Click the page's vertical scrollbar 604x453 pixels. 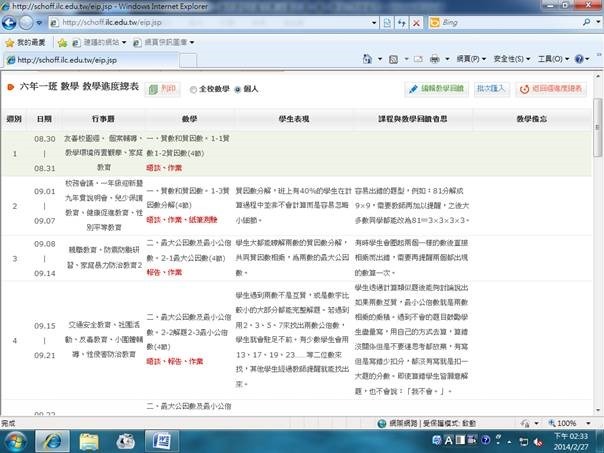597,250
